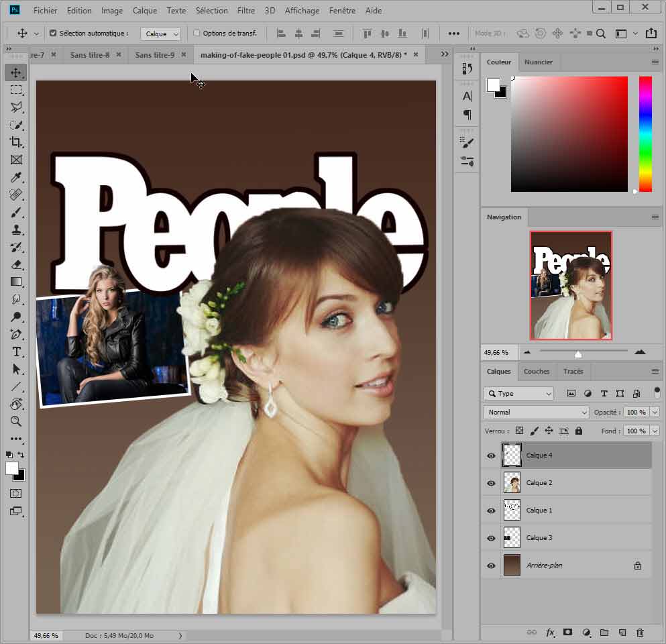This screenshot has width=666, height=644.
Task: Open the Filtre menu
Action: (246, 11)
